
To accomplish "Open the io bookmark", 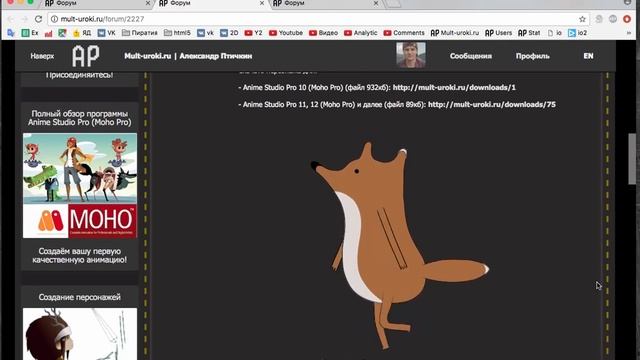I will tap(554, 33).
